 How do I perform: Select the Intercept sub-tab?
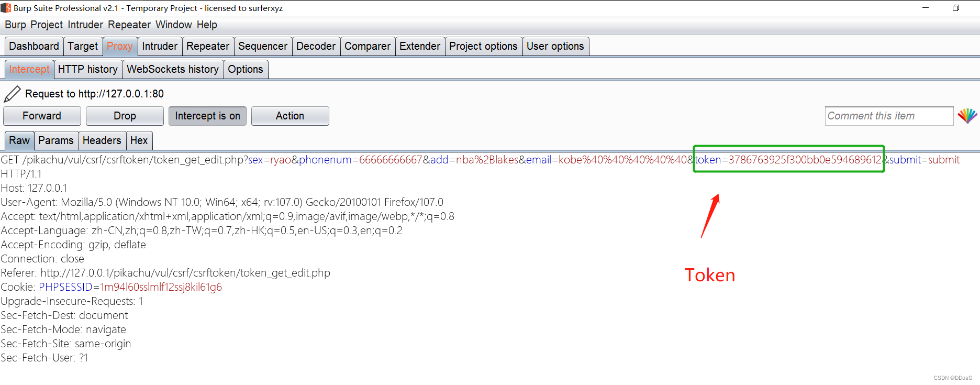pos(29,69)
